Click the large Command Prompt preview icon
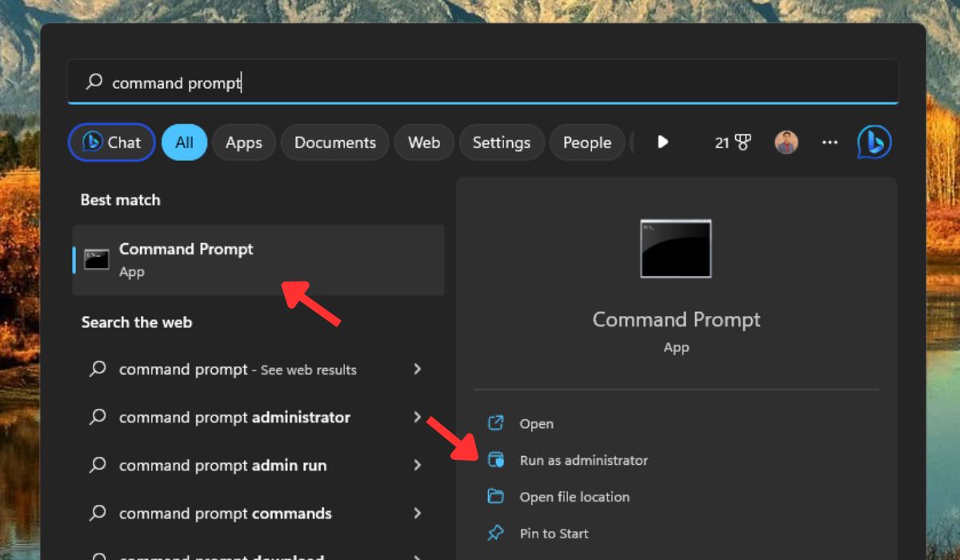Viewport: 960px width, 560px height. click(x=676, y=249)
